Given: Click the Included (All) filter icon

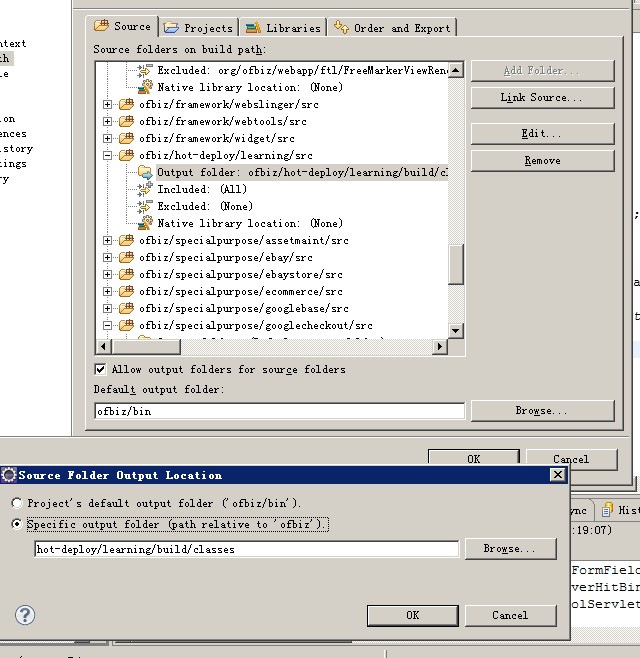Looking at the screenshot, I should point(145,189).
